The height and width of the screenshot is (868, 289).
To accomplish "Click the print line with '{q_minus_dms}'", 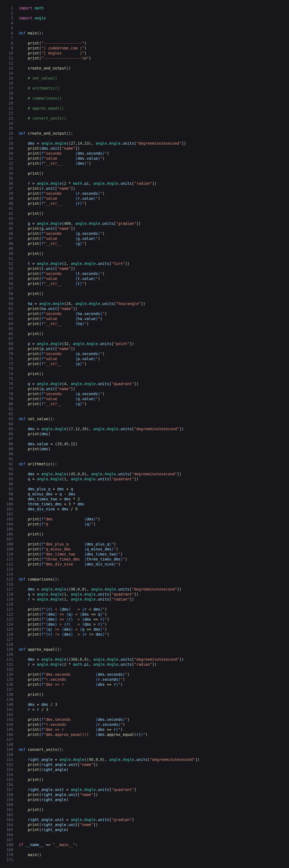I will (x=73, y=549).
